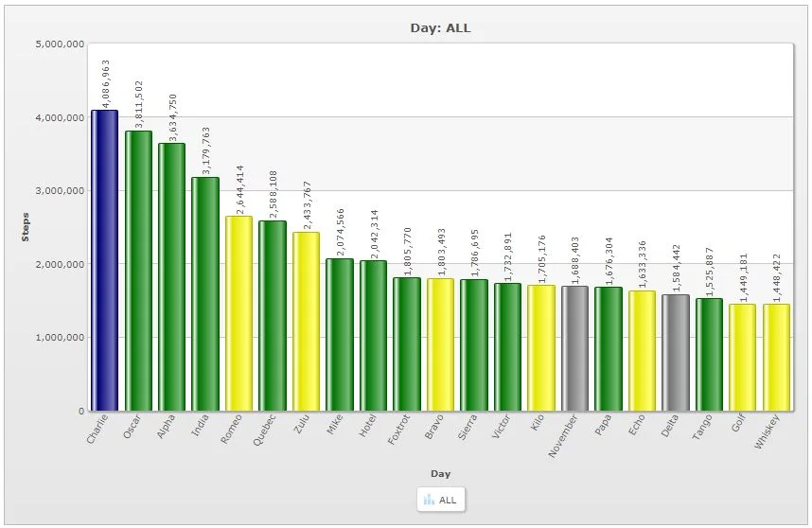Click the chart title 'Day: ALL'
This screenshot has width=812, height=528.
(x=440, y=28)
